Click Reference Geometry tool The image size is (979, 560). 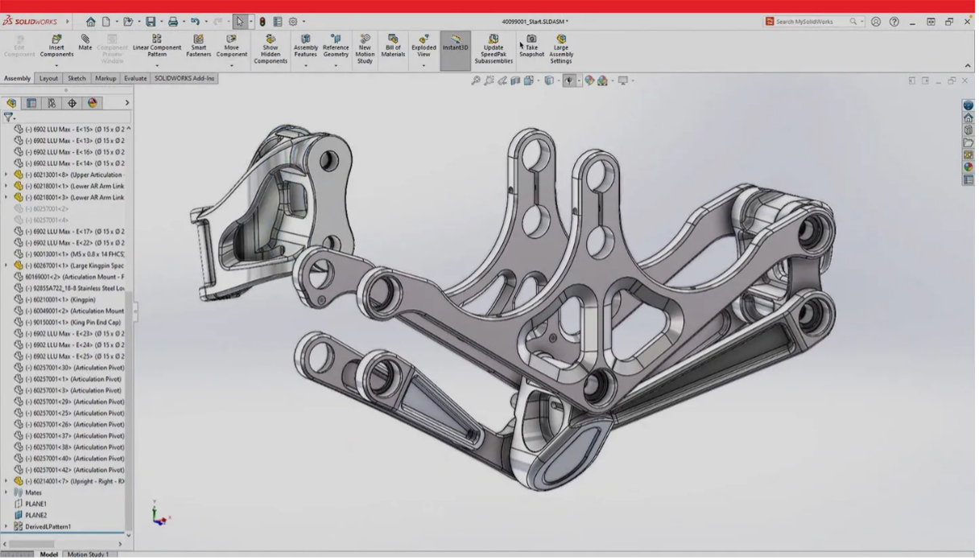coord(336,46)
